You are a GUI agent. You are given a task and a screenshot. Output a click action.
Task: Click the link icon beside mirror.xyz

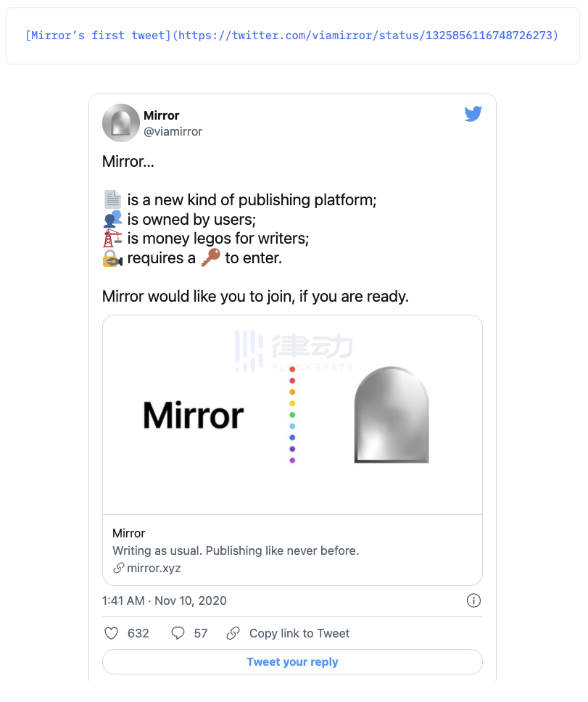coord(119,569)
